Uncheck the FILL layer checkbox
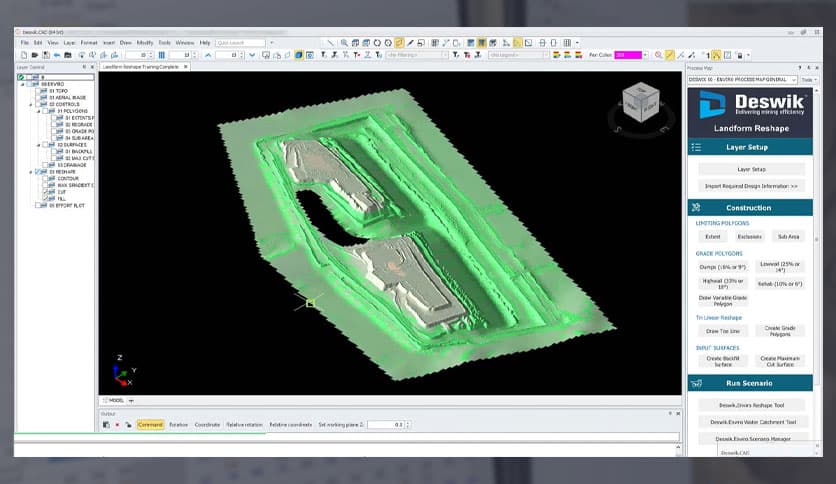Viewport: 836px width, 484px height. point(45,198)
